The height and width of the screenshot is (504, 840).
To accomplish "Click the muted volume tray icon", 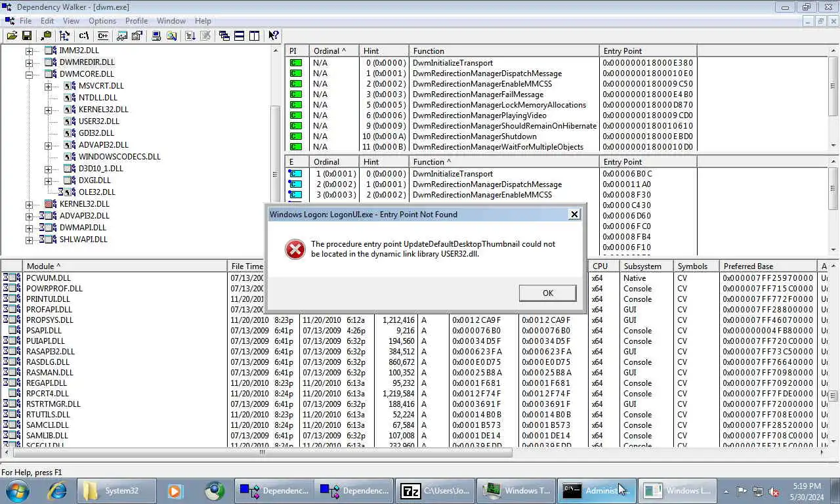I will [x=774, y=491].
